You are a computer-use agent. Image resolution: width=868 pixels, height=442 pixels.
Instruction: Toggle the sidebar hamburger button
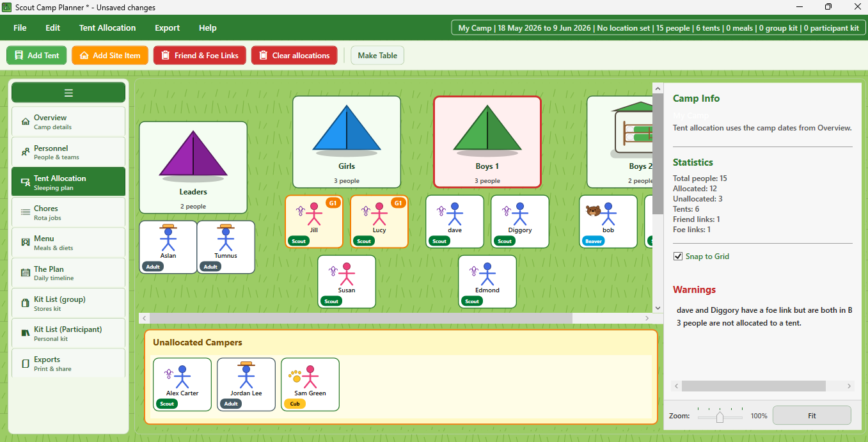[x=68, y=93]
